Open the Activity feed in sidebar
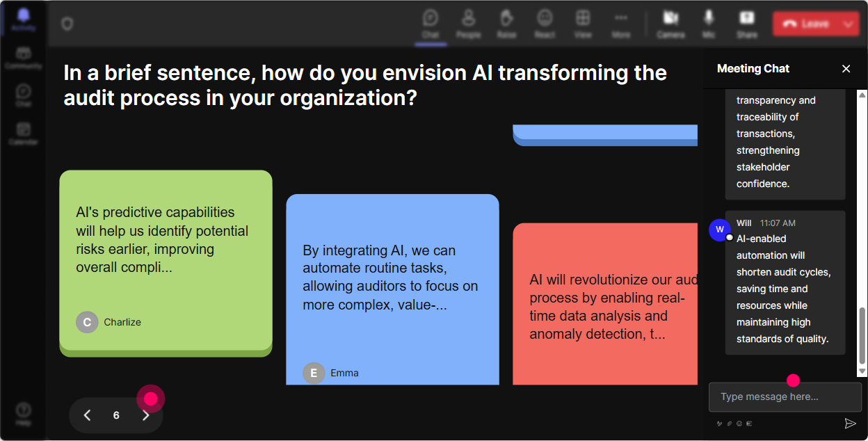Image resolution: width=868 pixels, height=441 pixels. 24,19
